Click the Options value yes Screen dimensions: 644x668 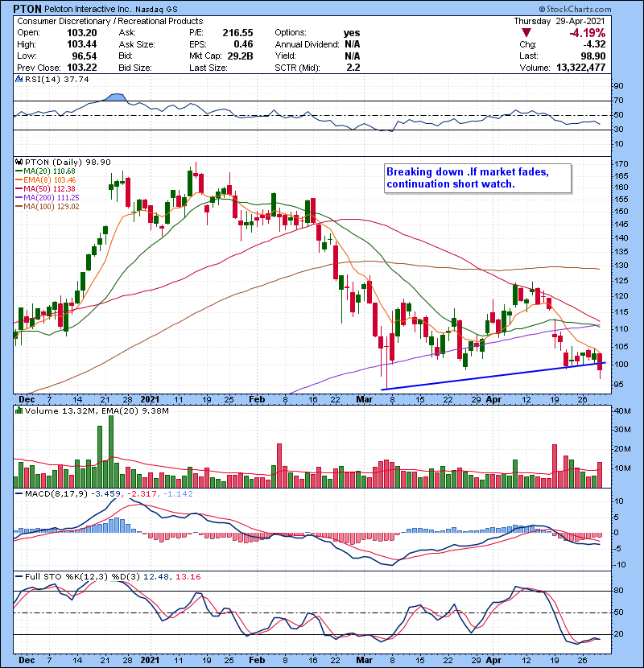(352, 33)
